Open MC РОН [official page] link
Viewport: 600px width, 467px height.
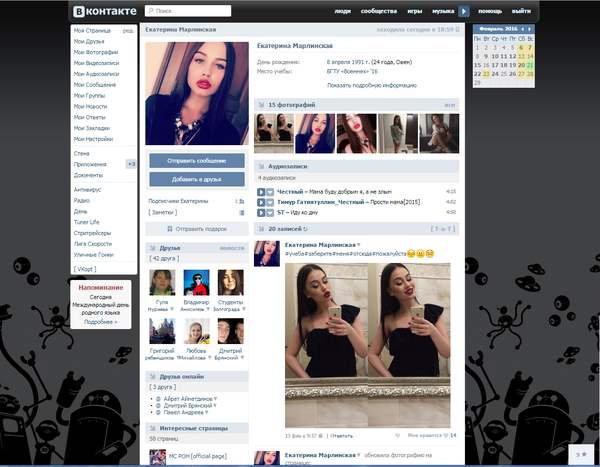(198, 456)
